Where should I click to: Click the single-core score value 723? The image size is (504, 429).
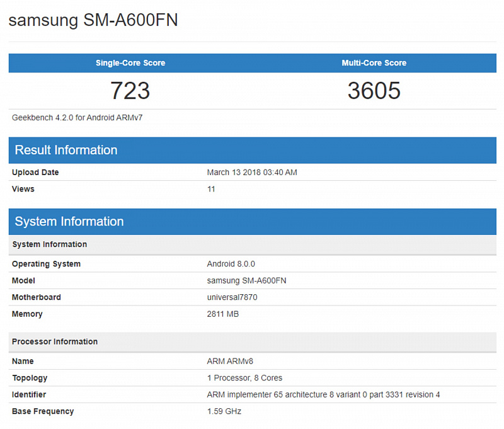pos(130,91)
